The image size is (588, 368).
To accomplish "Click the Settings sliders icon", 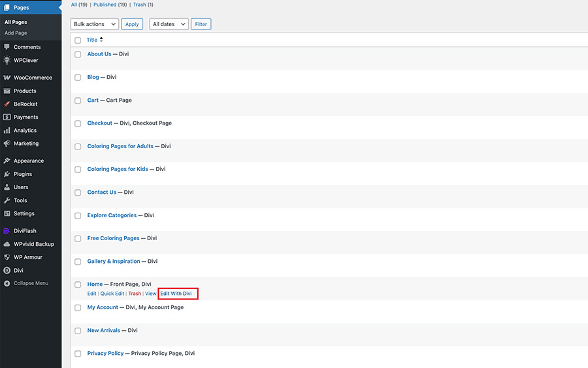I will click(7, 213).
